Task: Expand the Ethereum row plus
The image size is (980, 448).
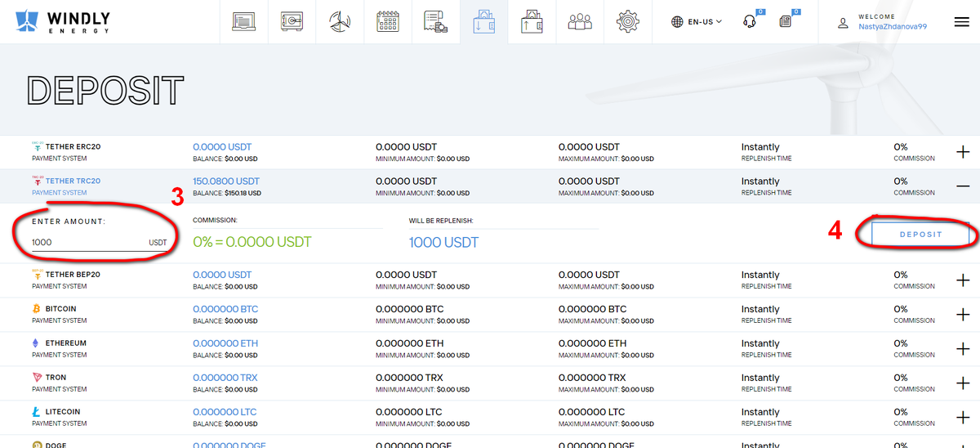Action: click(x=963, y=349)
